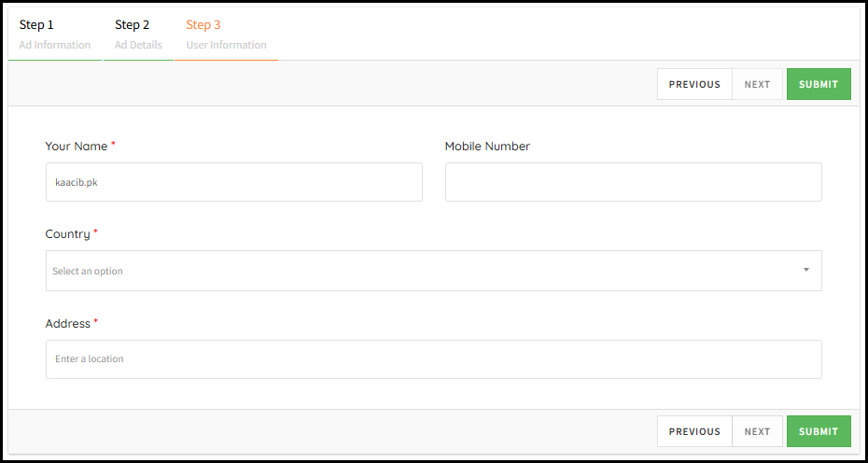Click the top PREVIOUS button

[x=694, y=84]
